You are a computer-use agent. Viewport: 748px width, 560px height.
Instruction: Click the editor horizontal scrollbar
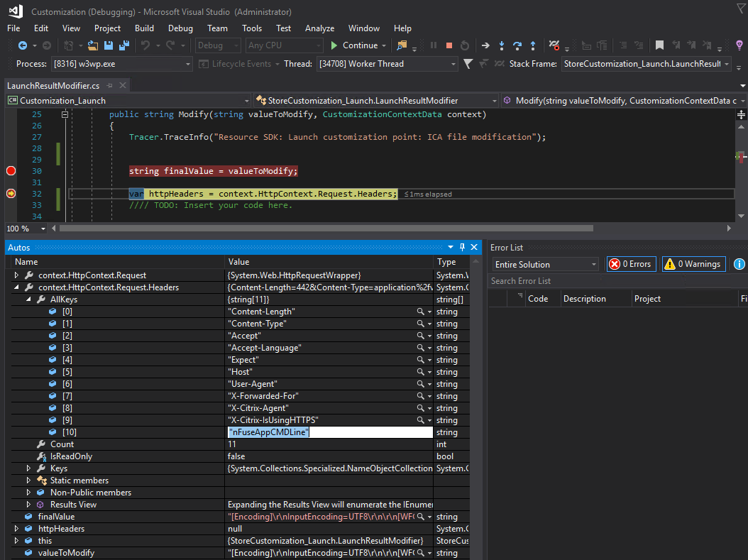point(326,229)
